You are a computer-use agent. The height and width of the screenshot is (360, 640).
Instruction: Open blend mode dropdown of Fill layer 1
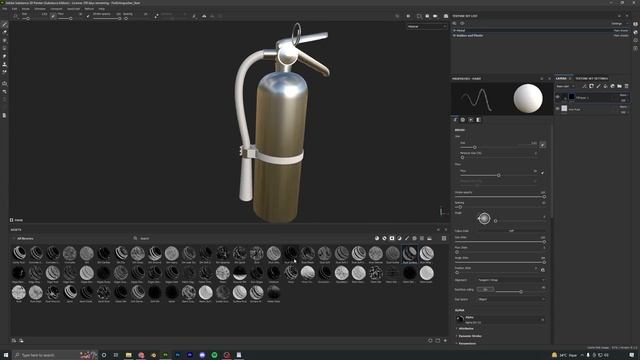(x=623, y=95)
